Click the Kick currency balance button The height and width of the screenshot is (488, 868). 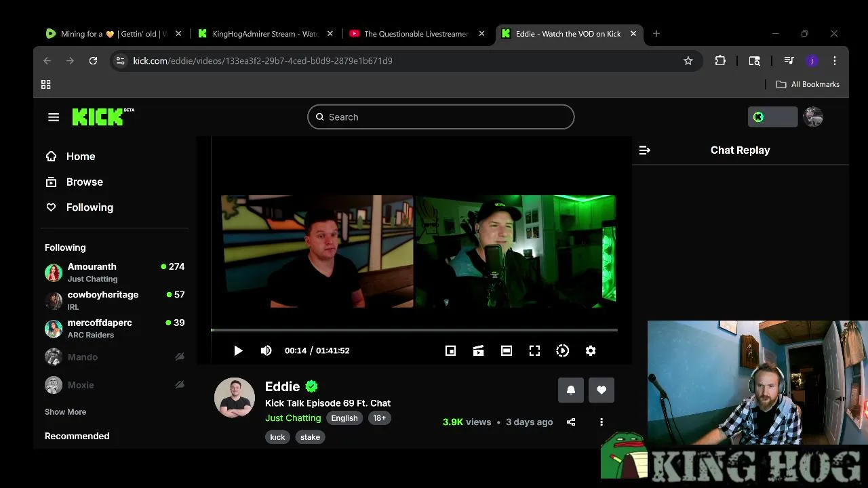click(x=773, y=117)
